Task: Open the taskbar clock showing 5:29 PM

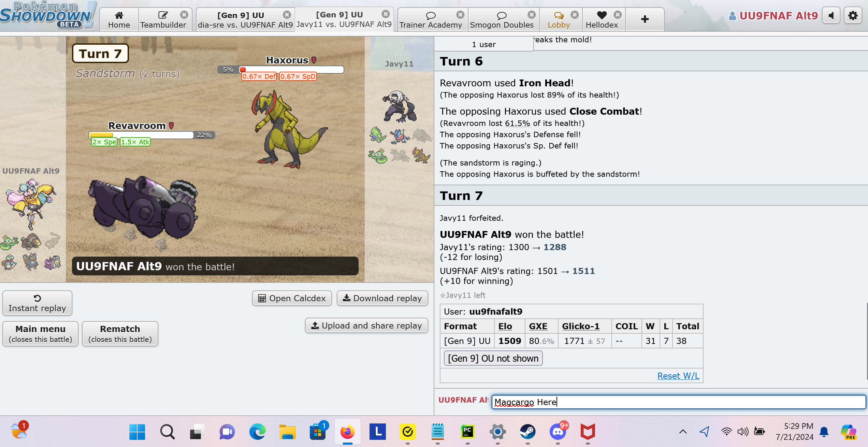Action: coord(794,431)
